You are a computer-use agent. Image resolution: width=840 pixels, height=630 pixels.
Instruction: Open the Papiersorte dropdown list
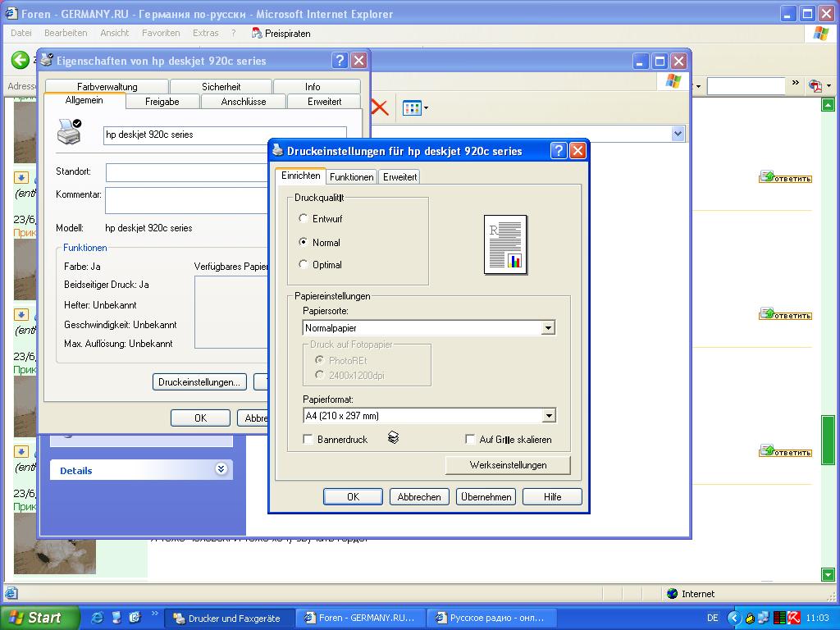pos(548,328)
